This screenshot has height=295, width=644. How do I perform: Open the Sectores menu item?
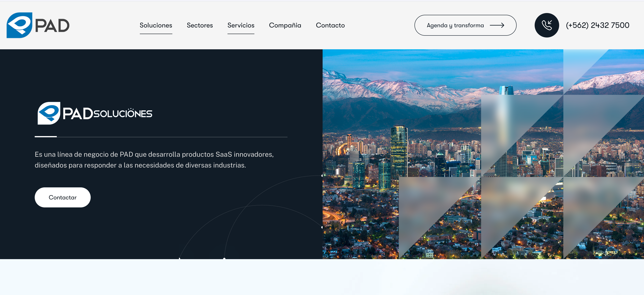[x=199, y=25]
